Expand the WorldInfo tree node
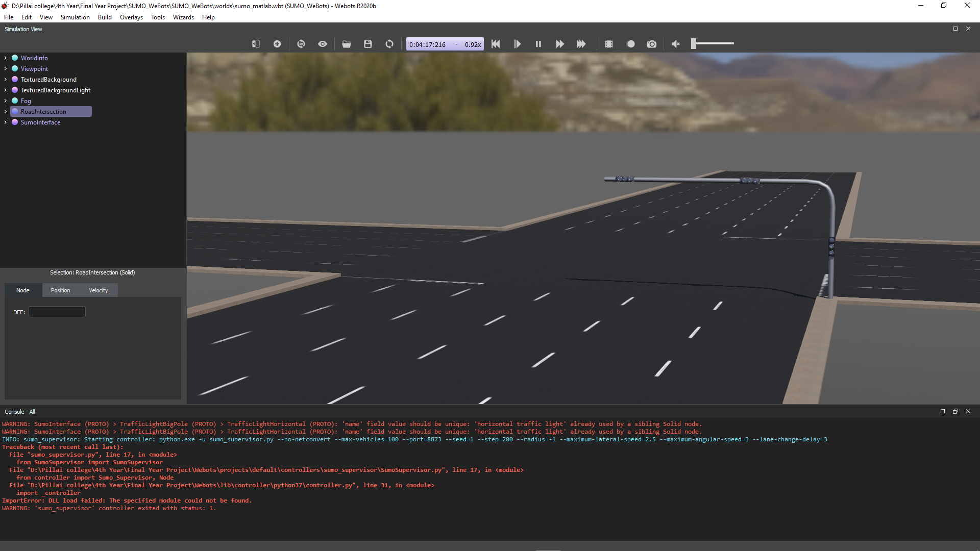Screen dimensions: 980x551 6,58
